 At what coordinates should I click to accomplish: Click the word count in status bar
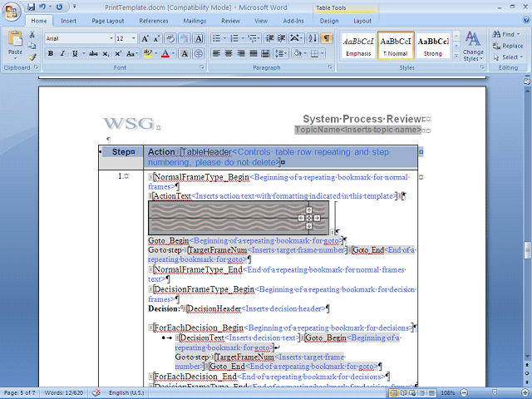point(64,392)
